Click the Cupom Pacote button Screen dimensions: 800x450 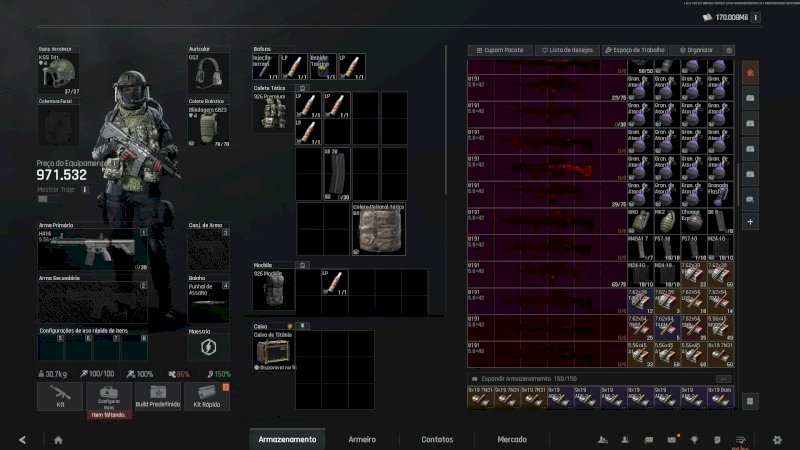500,50
